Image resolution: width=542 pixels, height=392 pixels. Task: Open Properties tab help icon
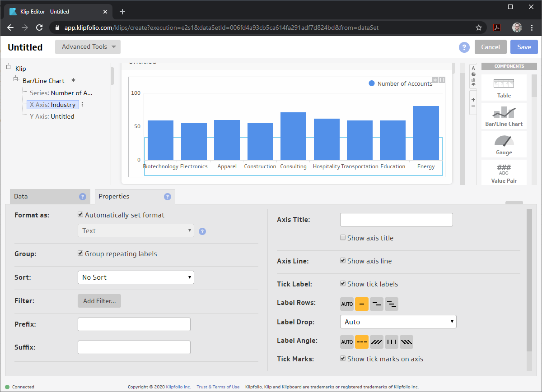point(168,197)
